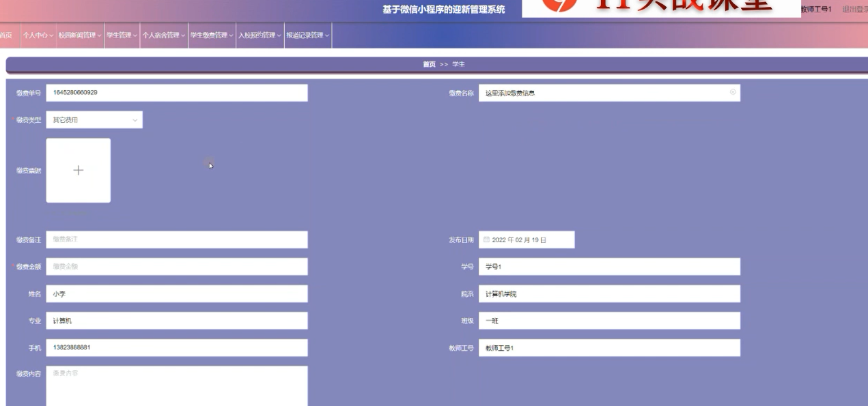Click the 班级 field showing 一班
868x406 pixels.
609,321
